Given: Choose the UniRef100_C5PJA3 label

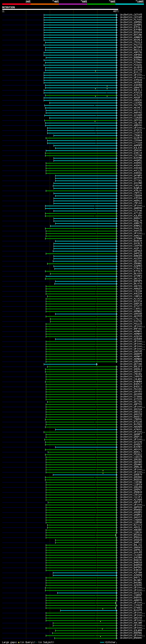Looking at the screenshot, I should (x=131, y=203).
